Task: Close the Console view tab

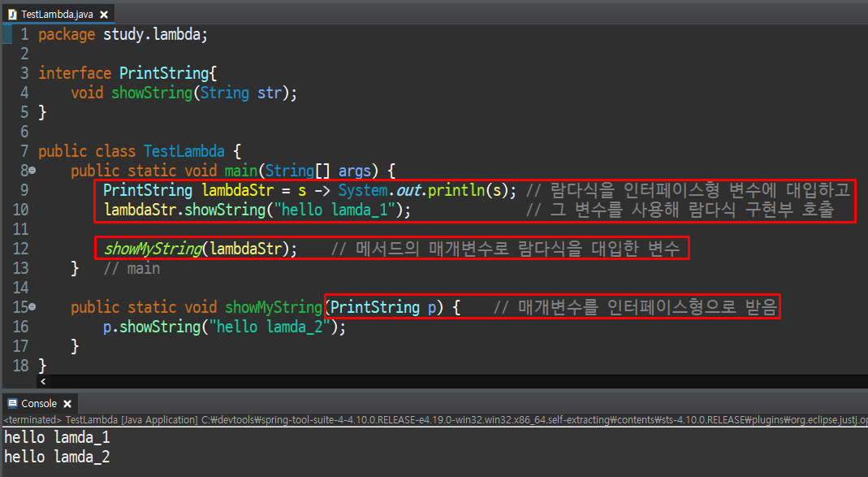Action: (x=67, y=404)
